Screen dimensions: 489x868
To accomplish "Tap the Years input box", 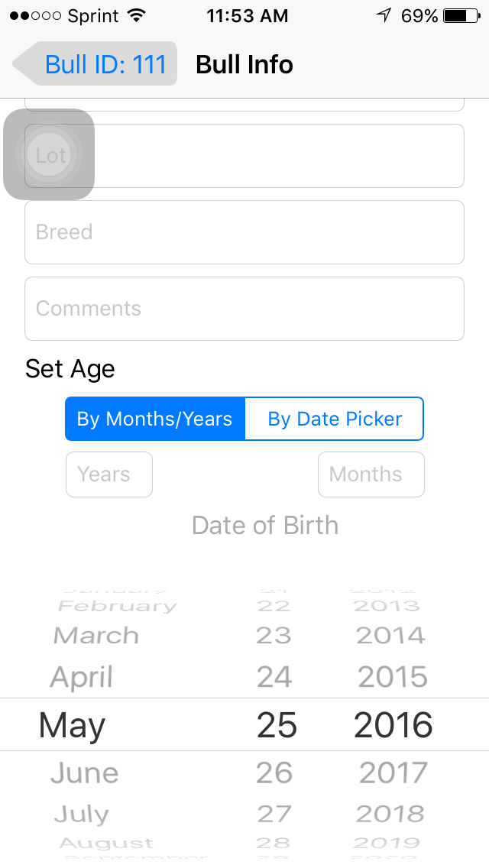I will pos(109,474).
